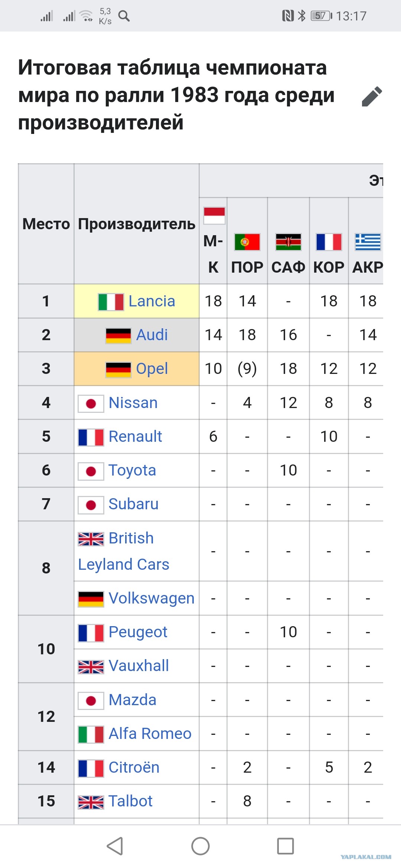The height and width of the screenshot is (868, 401).
Task: Tap the Android back triangle button
Action: tap(115, 846)
